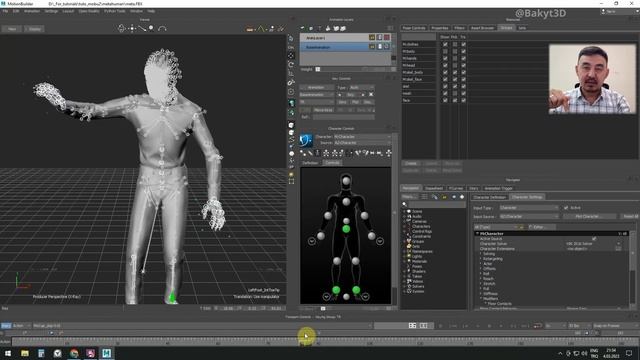Expand the Reach settings group
The height and width of the screenshot is (360, 640).
(481, 279)
